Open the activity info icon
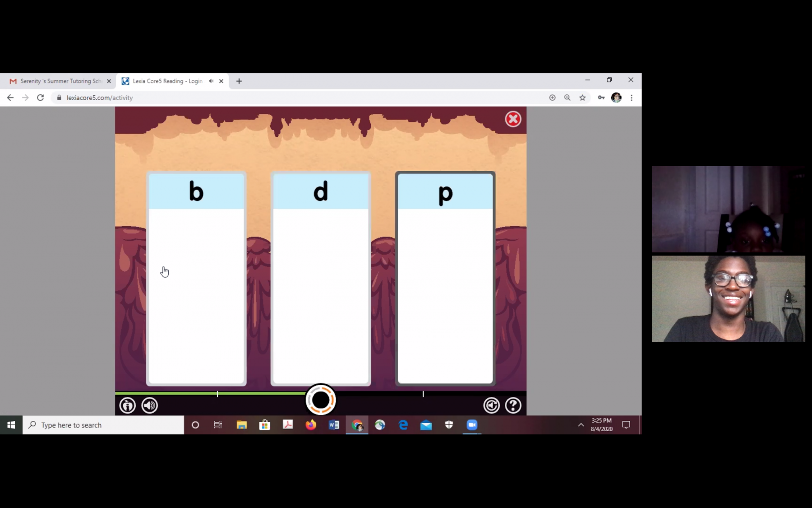The height and width of the screenshot is (508, 812). (128, 405)
